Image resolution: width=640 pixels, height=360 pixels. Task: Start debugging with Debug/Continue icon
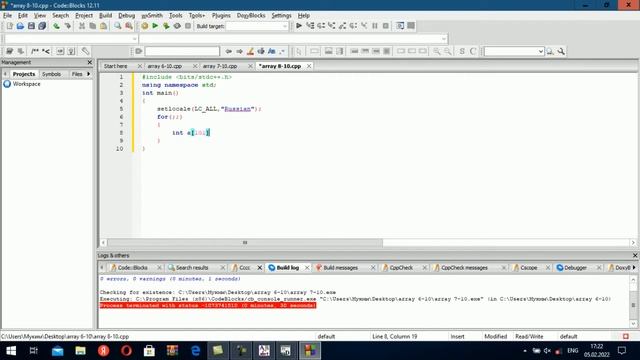pyautogui.click(x=299, y=26)
